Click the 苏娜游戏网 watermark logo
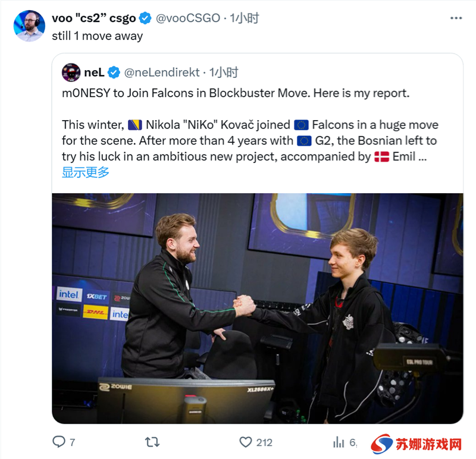 click(x=416, y=445)
